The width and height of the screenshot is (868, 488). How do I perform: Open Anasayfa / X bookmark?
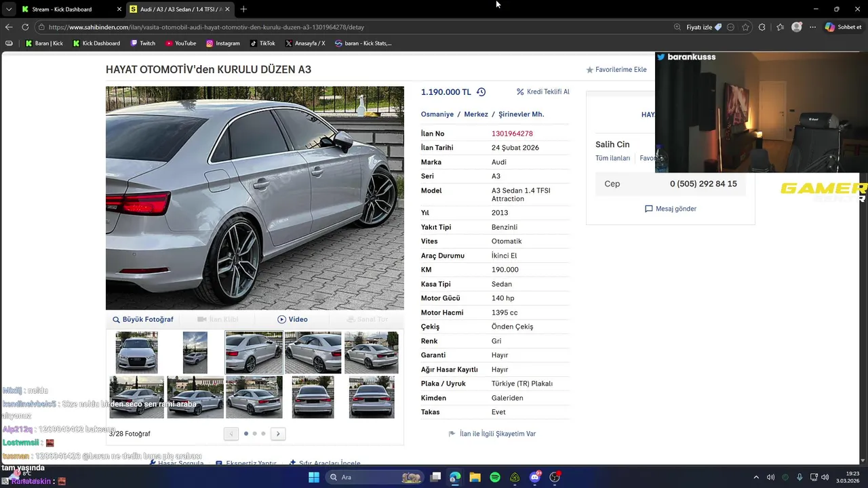pyautogui.click(x=305, y=43)
